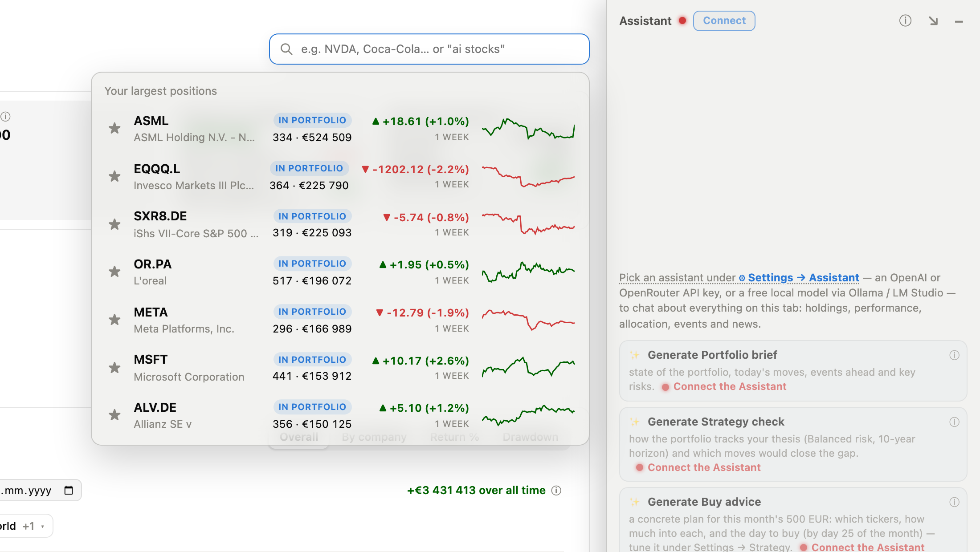980x552 pixels.
Task: Open Settings → Assistant link
Action: [799, 278]
